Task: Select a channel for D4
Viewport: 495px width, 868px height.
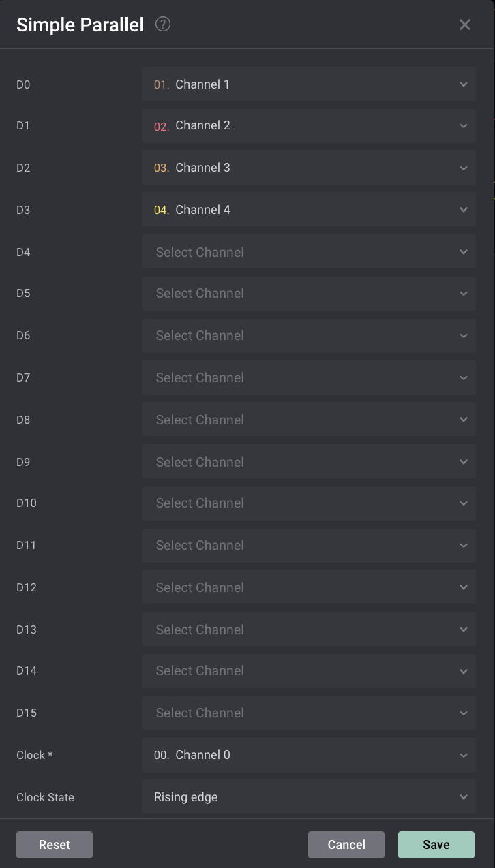Action: (x=308, y=252)
